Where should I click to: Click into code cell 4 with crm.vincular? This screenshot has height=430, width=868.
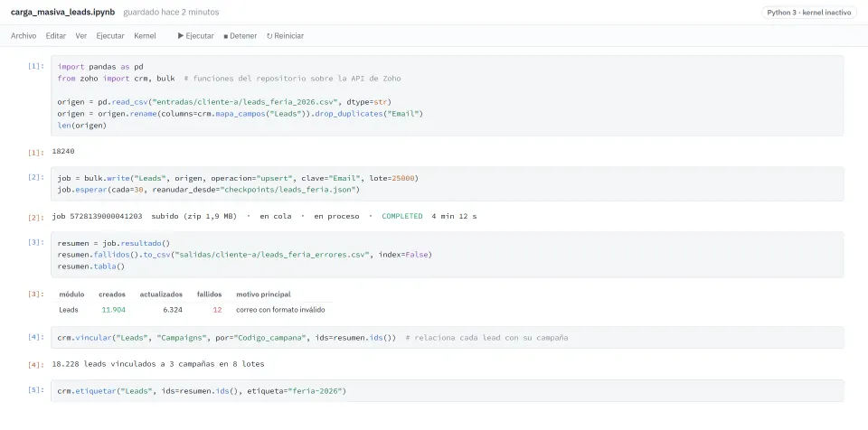[x=447, y=338]
